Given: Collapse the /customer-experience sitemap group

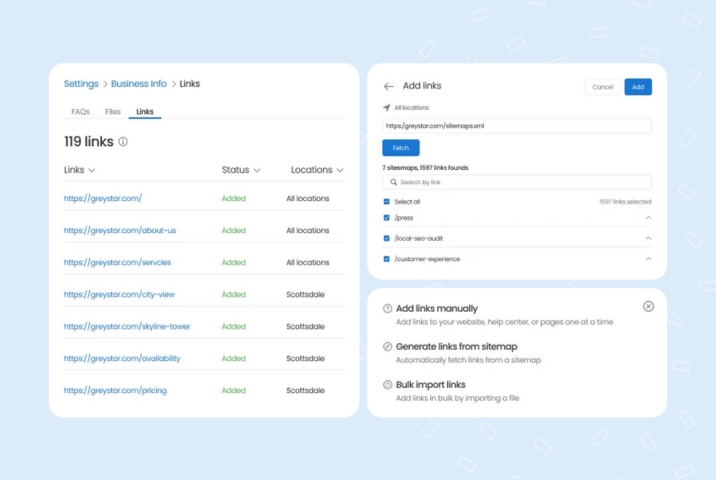Looking at the screenshot, I should click(x=648, y=258).
